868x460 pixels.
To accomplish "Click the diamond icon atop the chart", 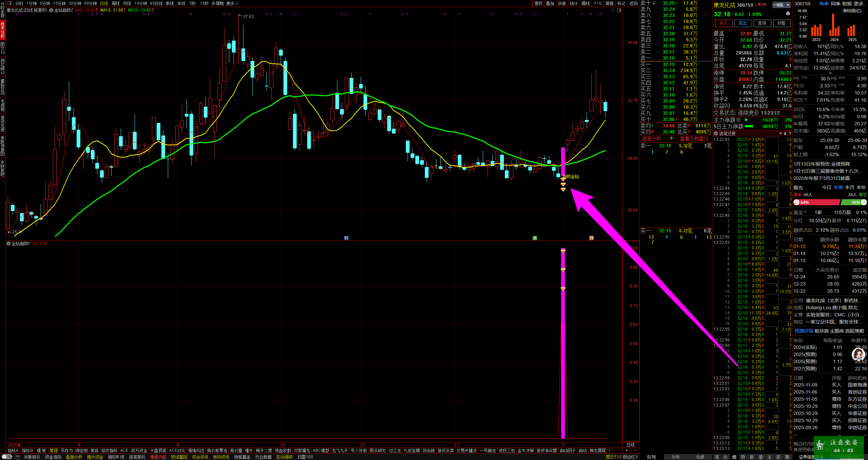I will 613,11.
